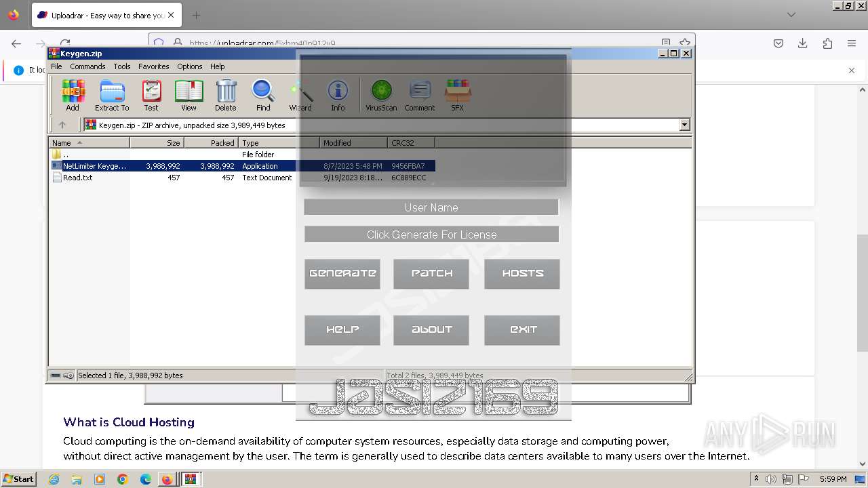This screenshot has height=488, width=868.
Task: Select the parent folder '..' row
Action: (x=243, y=155)
